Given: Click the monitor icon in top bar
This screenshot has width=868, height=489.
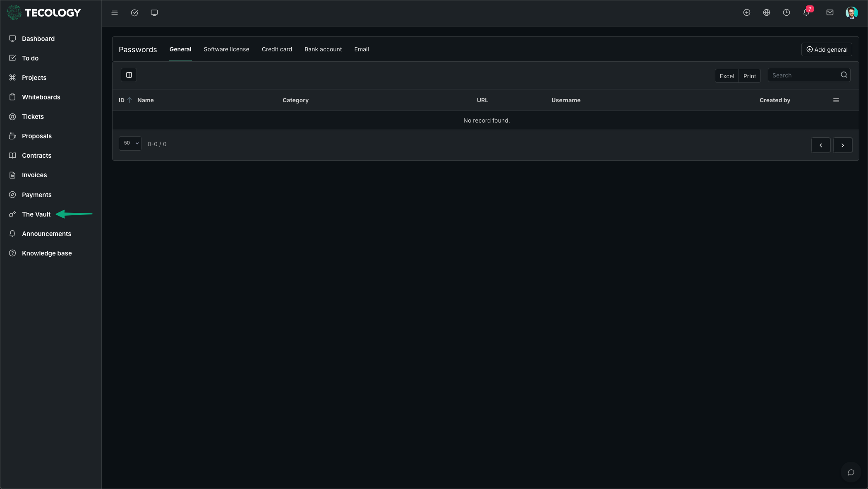Looking at the screenshot, I should pyautogui.click(x=154, y=13).
